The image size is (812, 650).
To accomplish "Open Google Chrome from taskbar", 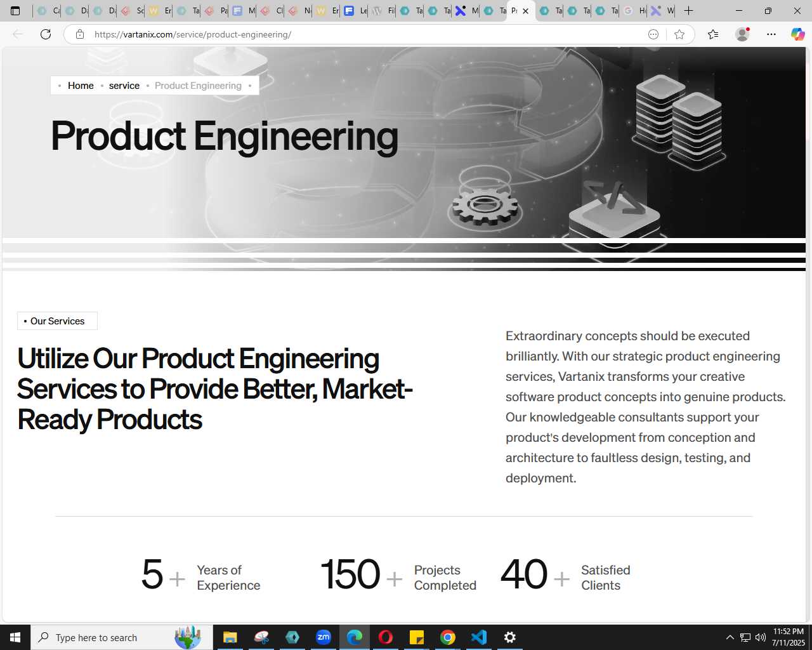I will 448,637.
